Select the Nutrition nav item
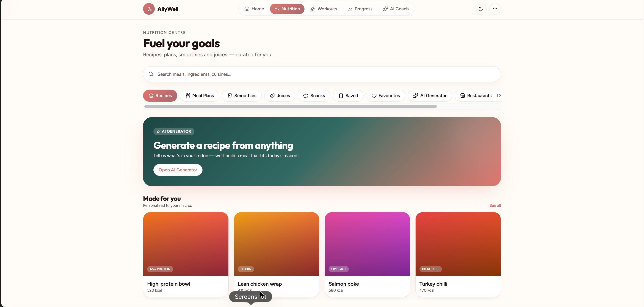644x307 pixels. click(x=287, y=9)
